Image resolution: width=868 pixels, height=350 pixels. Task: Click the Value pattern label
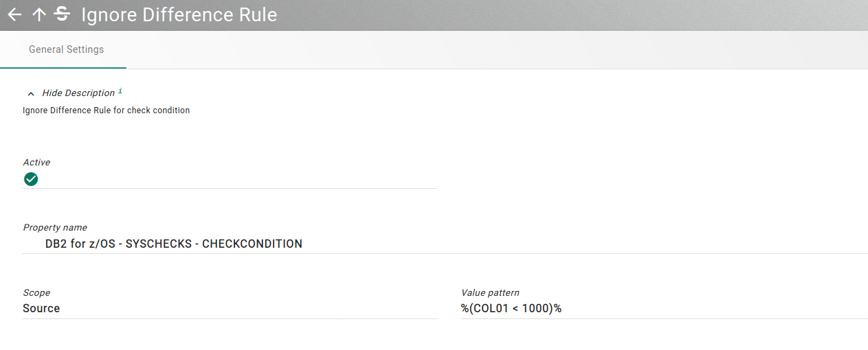pyautogui.click(x=490, y=292)
